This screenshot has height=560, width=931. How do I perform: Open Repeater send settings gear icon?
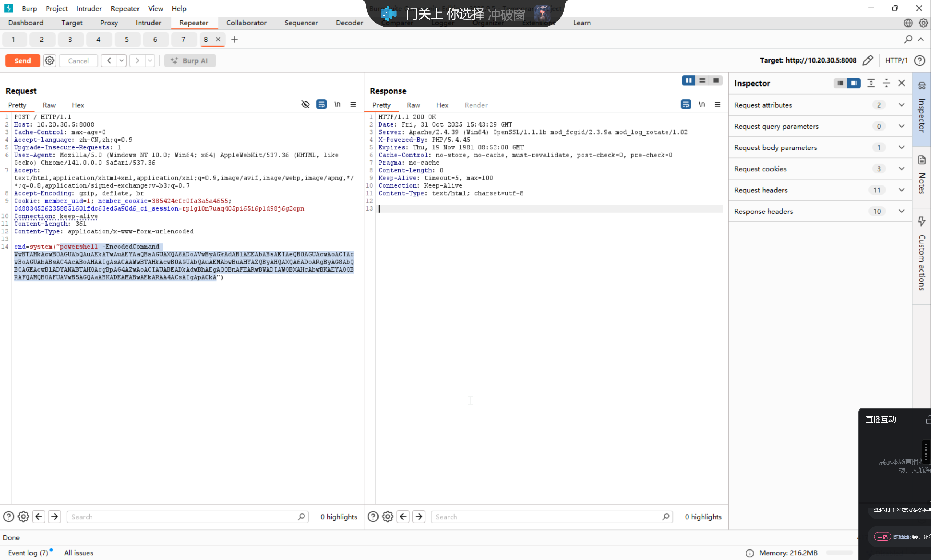coord(49,61)
